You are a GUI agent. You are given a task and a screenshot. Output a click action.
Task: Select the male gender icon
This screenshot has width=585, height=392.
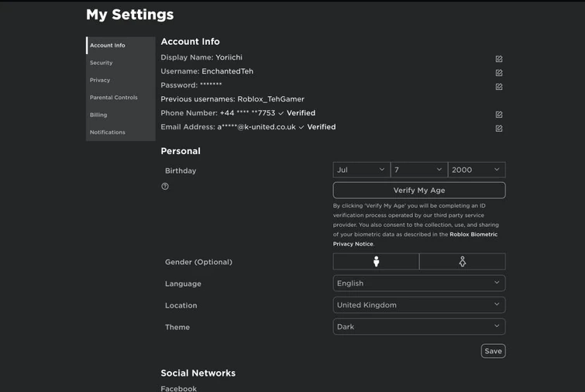point(376,262)
